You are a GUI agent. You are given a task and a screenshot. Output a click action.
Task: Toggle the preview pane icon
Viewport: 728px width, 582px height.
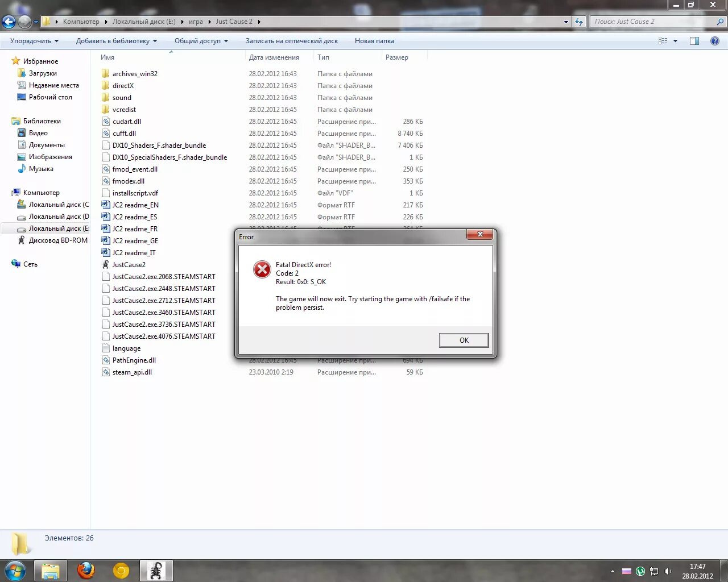point(694,41)
